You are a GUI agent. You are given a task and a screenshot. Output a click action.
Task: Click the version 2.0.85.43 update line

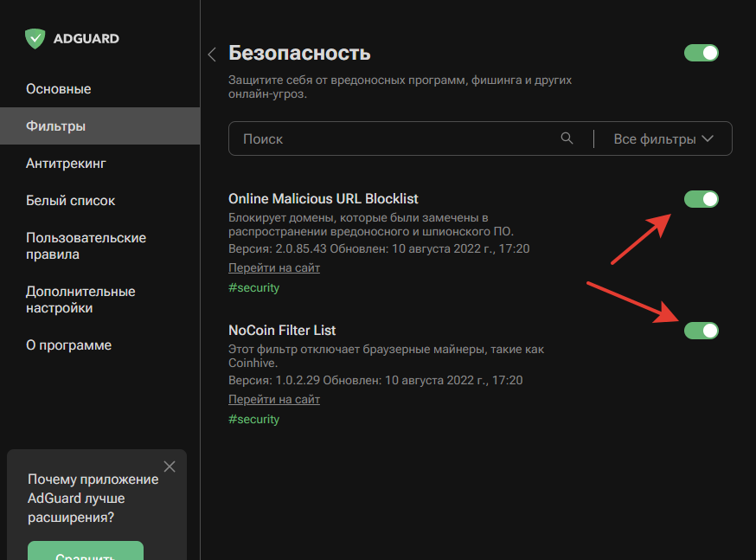(379, 249)
